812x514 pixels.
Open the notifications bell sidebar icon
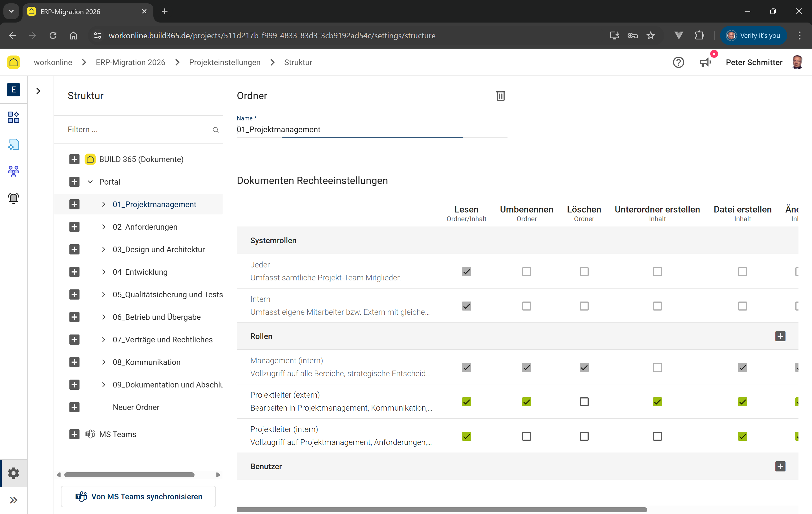[14, 198]
